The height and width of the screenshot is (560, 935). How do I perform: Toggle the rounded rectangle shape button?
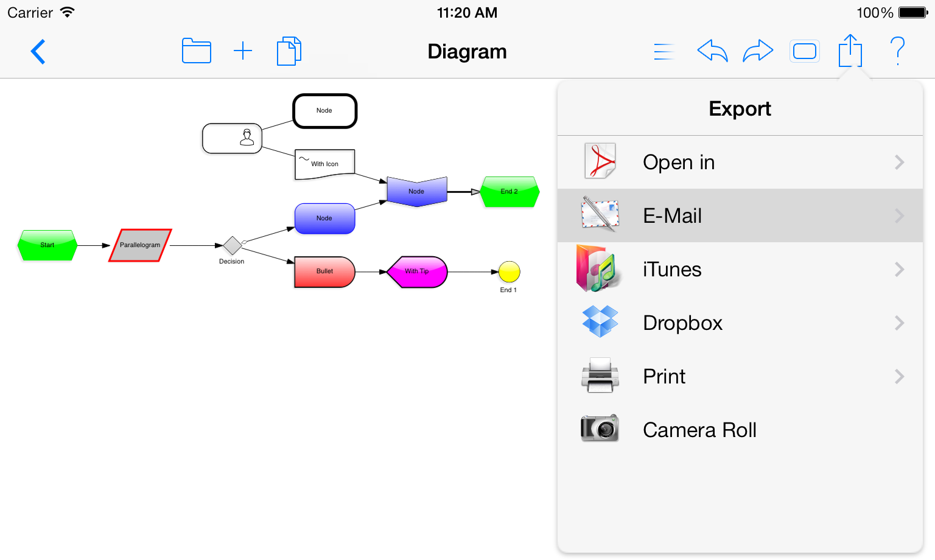pyautogui.click(x=805, y=51)
